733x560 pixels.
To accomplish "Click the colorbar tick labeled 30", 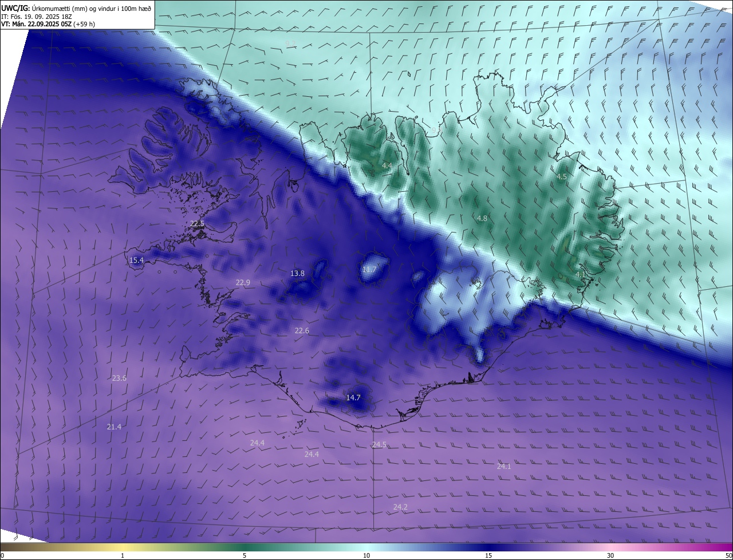I will (610, 555).
